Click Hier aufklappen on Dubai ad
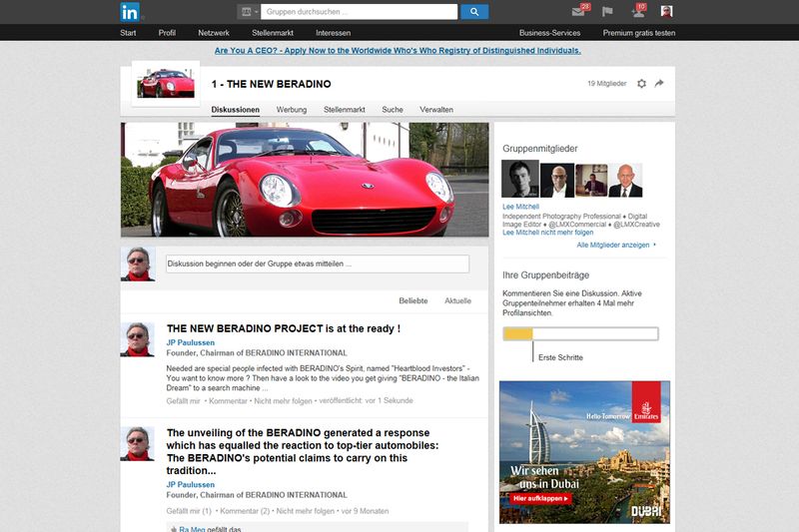This screenshot has width=799, height=532. pyautogui.click(x=540, y=498)
